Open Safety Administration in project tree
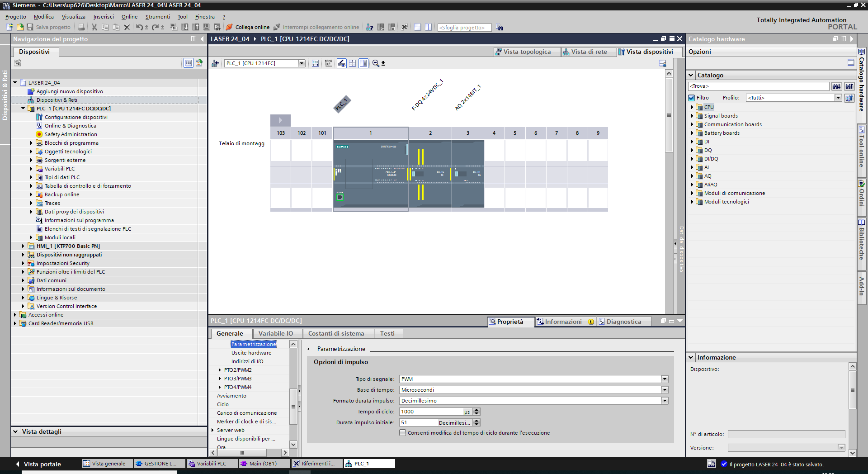The image size is (868, 474). (71, 134)
